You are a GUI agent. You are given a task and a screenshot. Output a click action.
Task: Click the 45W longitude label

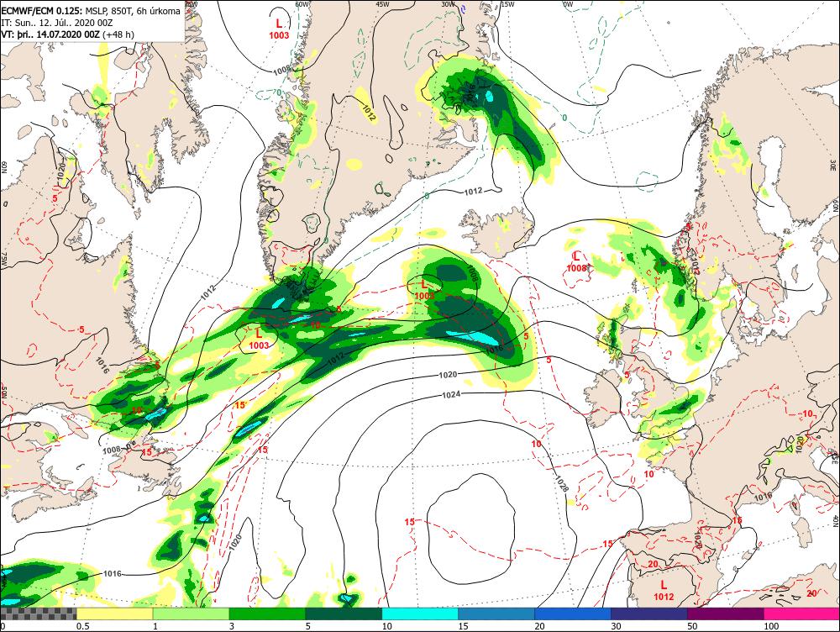pyautogui.click(x=382, y=3)
